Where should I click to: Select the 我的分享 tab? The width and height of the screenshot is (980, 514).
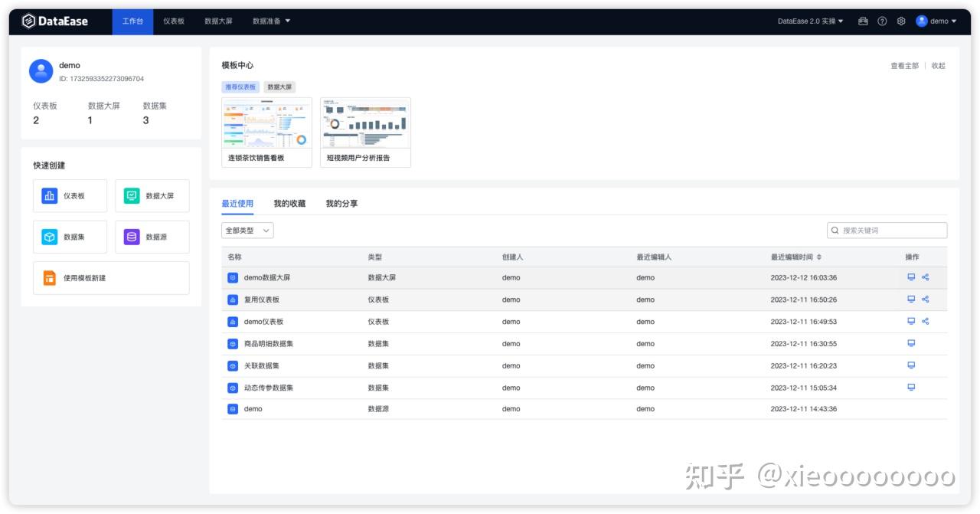coord(341,204)
